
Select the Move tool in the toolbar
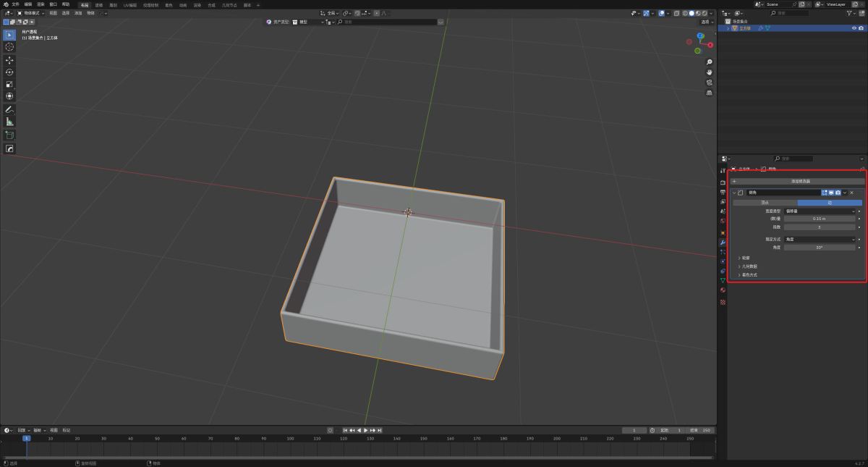click(x=9, y=59)
